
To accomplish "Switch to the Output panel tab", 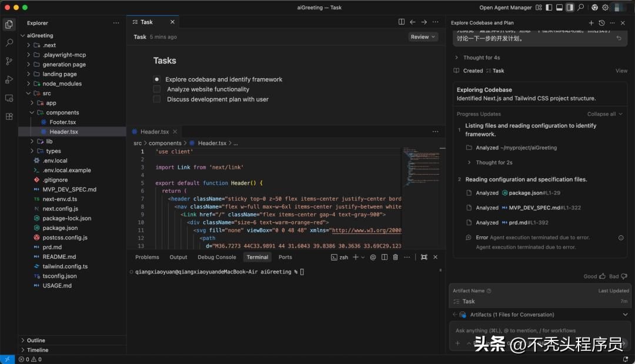I will click(178, 257).
